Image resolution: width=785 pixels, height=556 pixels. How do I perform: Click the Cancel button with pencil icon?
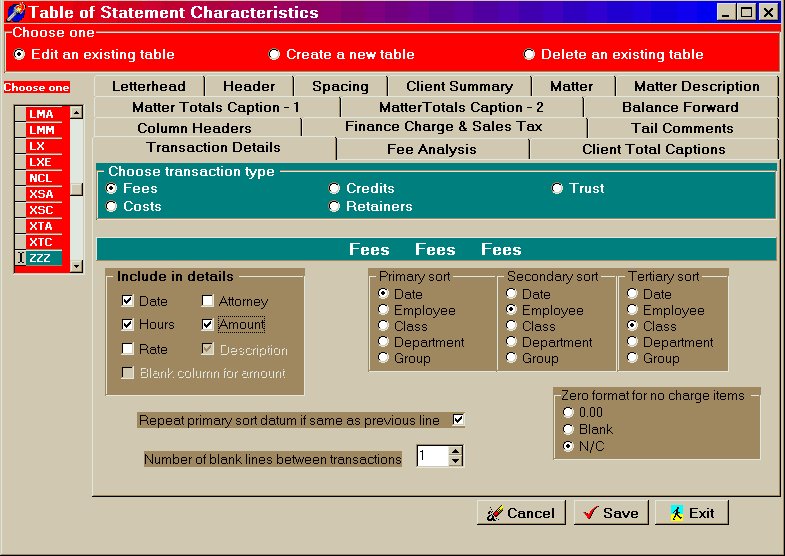(x=520, y=513)
